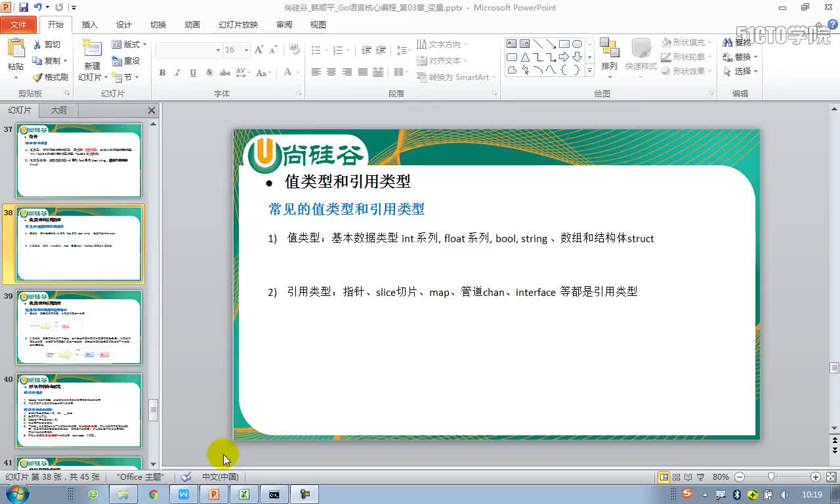Expand the shapes gallery More arrow
The image size is (840, 504).
pyautogui.click(x=589, y=70)
